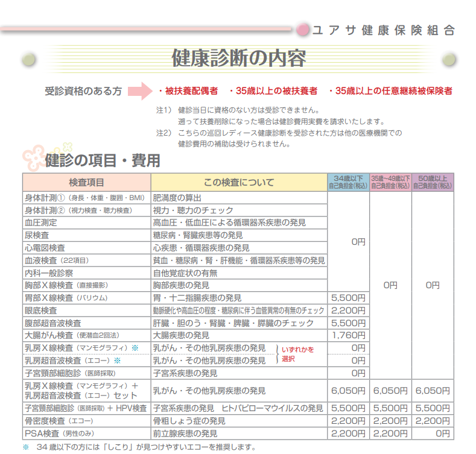
Task: Click the red 被扶養配偶者 text
Action: pos(187,91)
